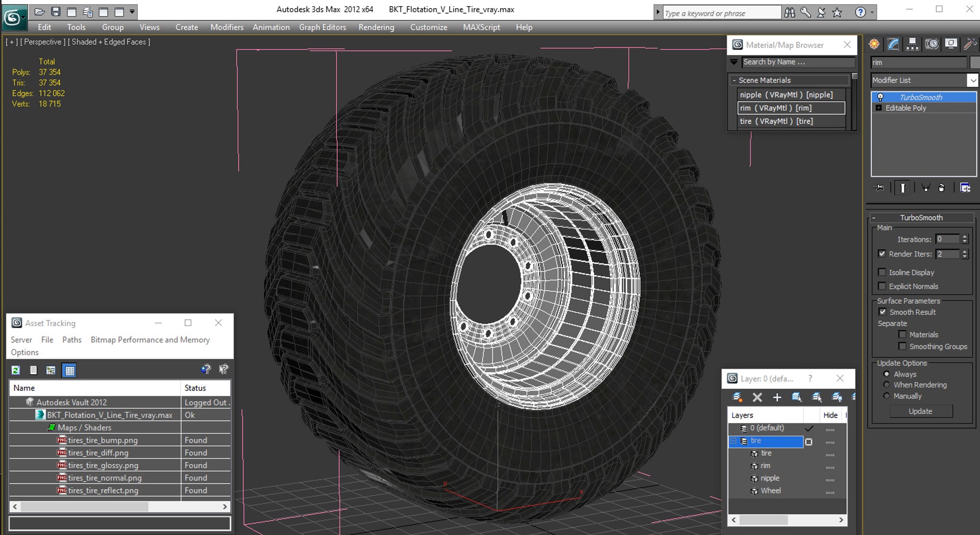Open Configure Modifier Sets icon
The width and height of the screenshot is (980, 535).
pos(965,188)
